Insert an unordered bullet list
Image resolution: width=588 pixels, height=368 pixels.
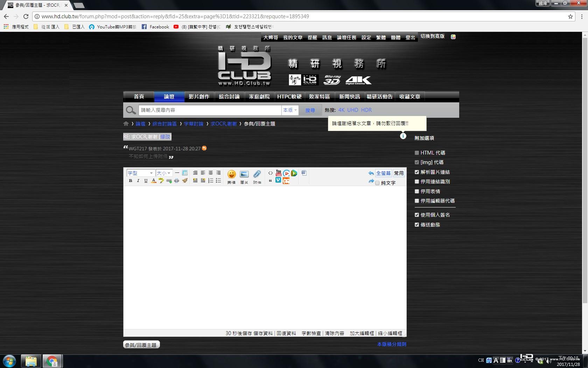point(218,181)
